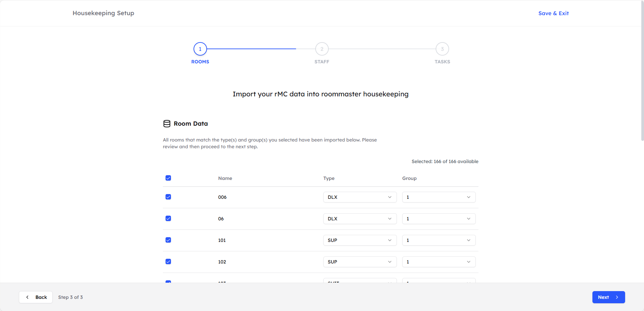Click the back chevron arrow inside the Back button
This screenshot has width=644, height=311.
click(27, 297)
